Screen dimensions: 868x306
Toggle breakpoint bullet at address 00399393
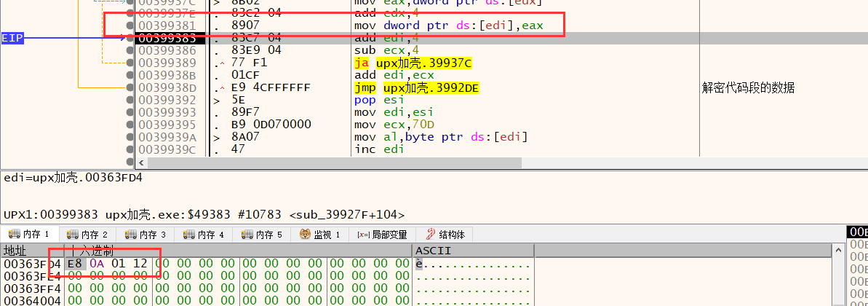130,112
